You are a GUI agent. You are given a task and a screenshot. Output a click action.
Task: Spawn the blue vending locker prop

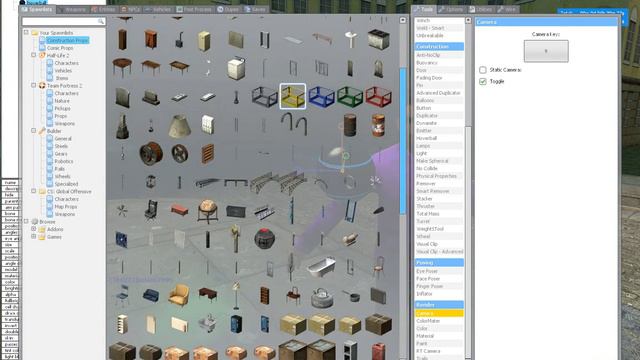(x=236, y=324)
